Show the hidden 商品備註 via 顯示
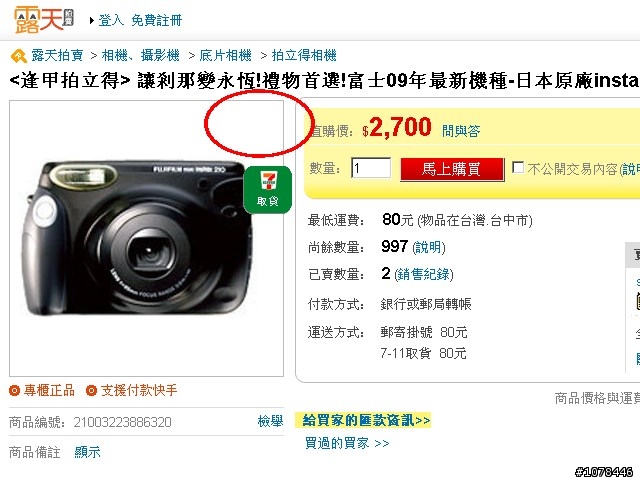Screen dimensions: 640x480 click(x=87, y=452)
